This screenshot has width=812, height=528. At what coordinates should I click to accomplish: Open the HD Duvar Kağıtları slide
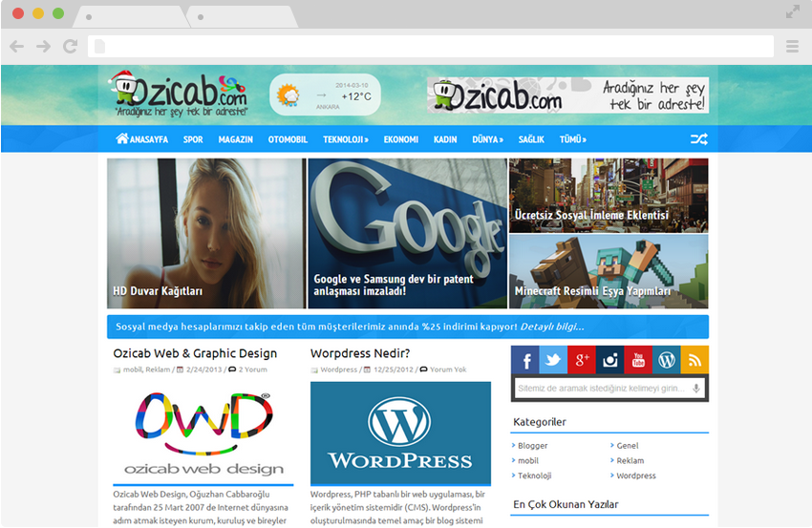(206, 234)
